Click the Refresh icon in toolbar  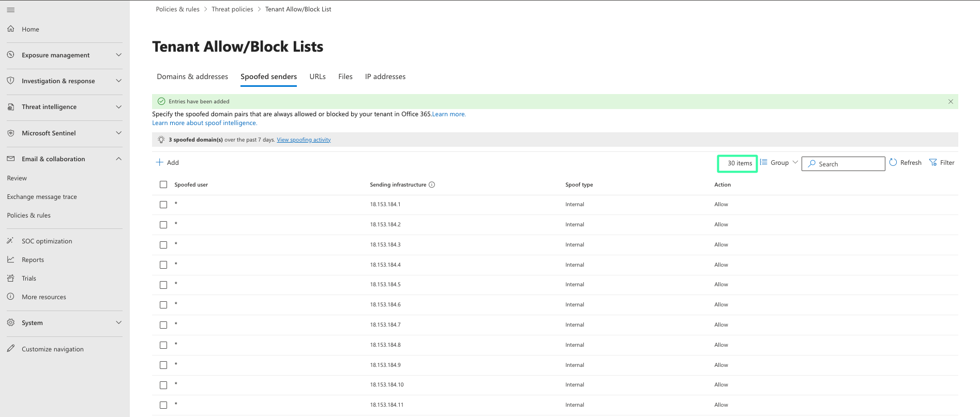pyautogui.click(x=893, y=162)
